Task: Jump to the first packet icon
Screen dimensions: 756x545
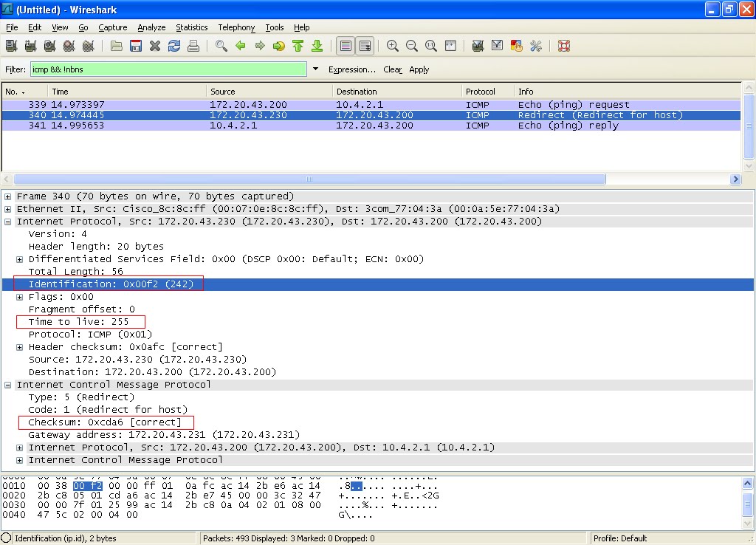Action: click(x=298, y=46)
